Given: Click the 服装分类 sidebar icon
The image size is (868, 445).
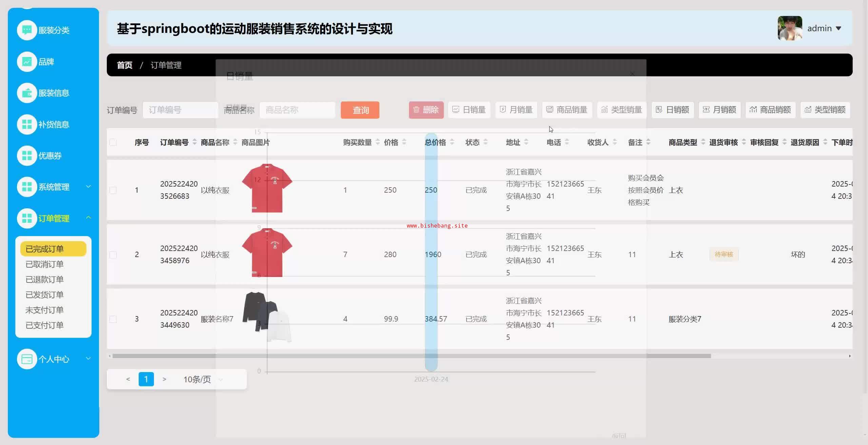Looking at the screenshot, I should coord(27,30).
